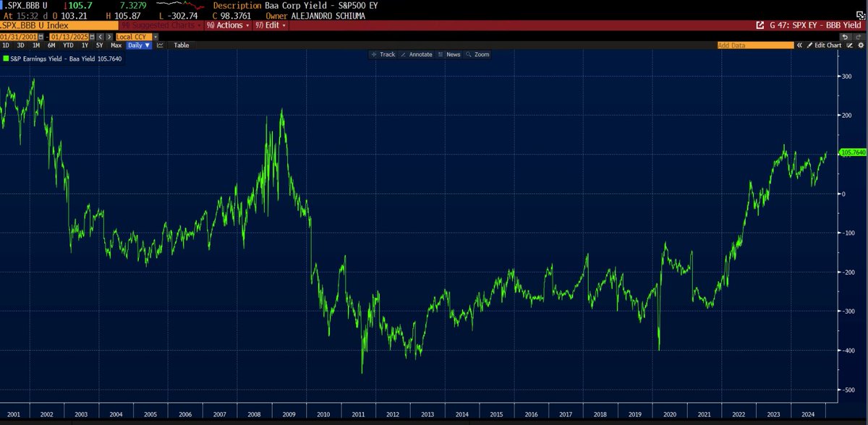Open the Suggested Charts menu
Screen dimensions: 868x425
[161, 25]
